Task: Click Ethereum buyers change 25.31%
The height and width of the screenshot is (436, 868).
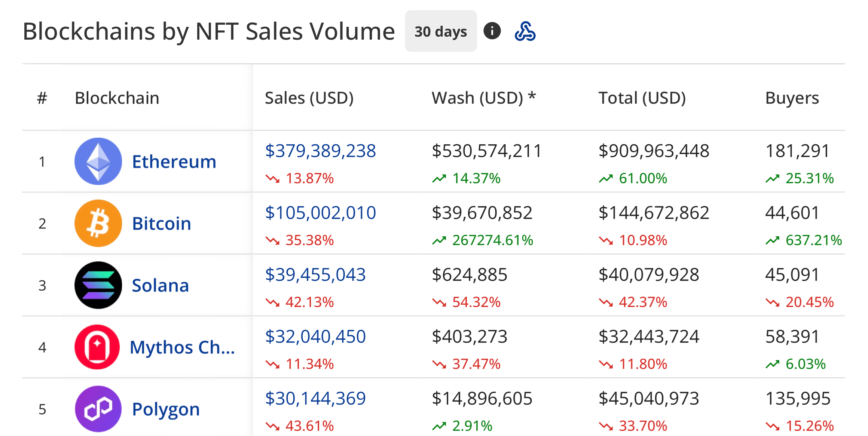Action: (x=800, y=178)
